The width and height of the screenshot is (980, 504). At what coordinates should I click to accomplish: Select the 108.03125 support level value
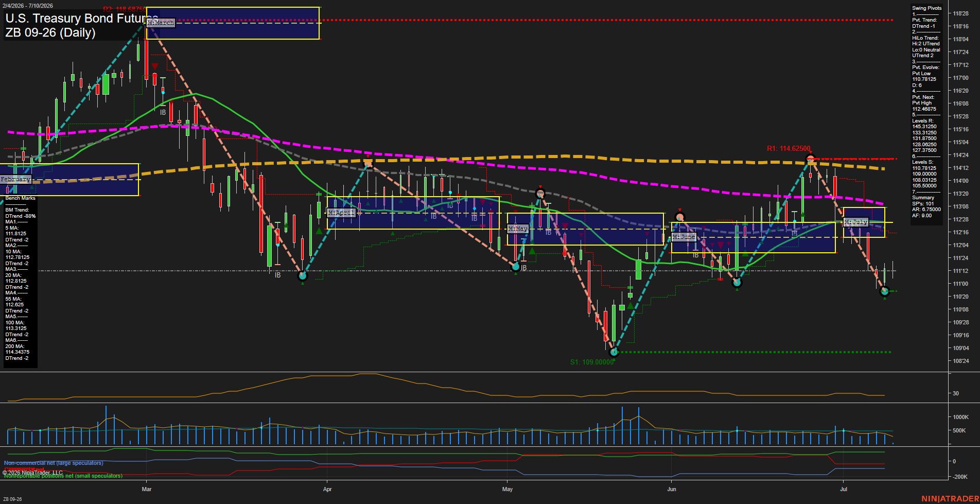click(x=924, y=180)
